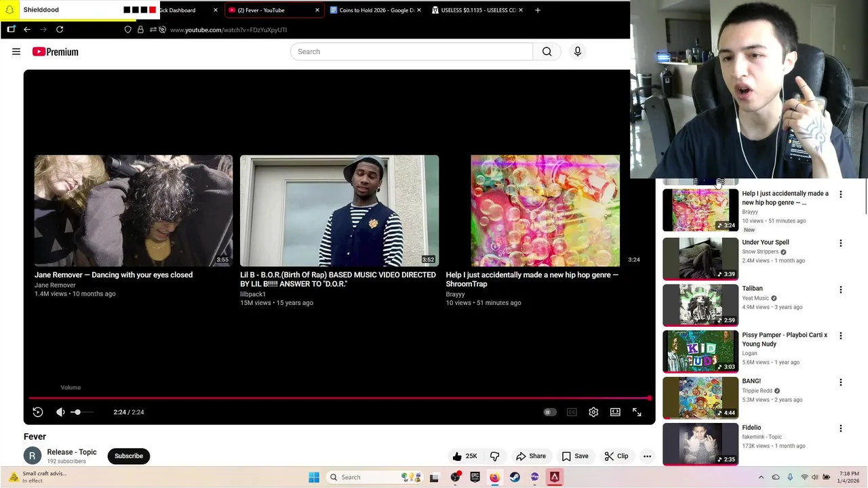Open sidebar Under Your Spell video
Screen dimensions: 868x488
pos(766,243)
